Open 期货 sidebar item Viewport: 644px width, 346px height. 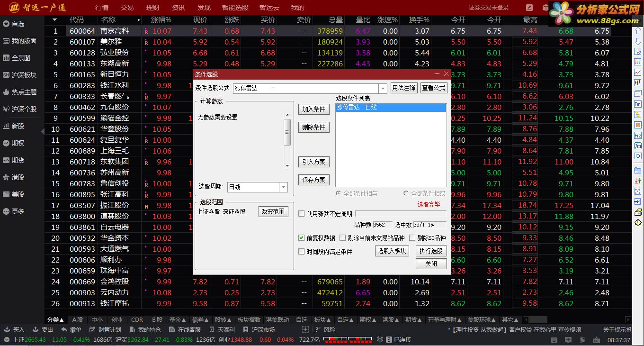pos(14,160)
